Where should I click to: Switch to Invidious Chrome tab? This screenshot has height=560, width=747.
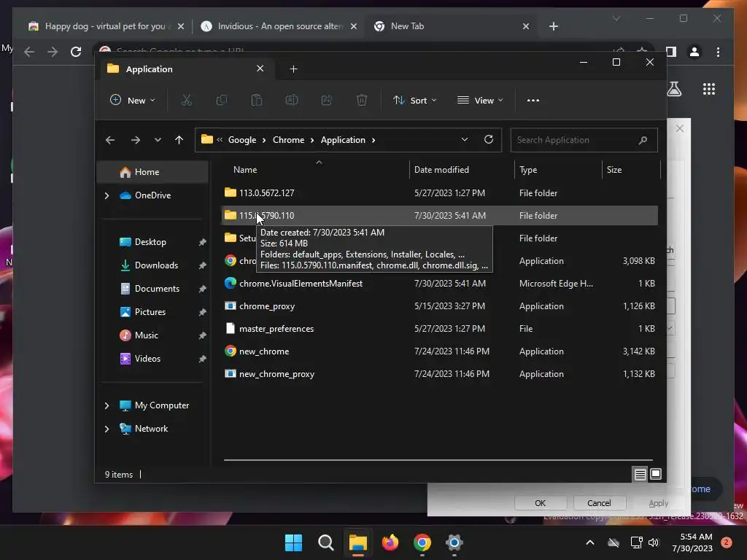[x=279, y=26]
